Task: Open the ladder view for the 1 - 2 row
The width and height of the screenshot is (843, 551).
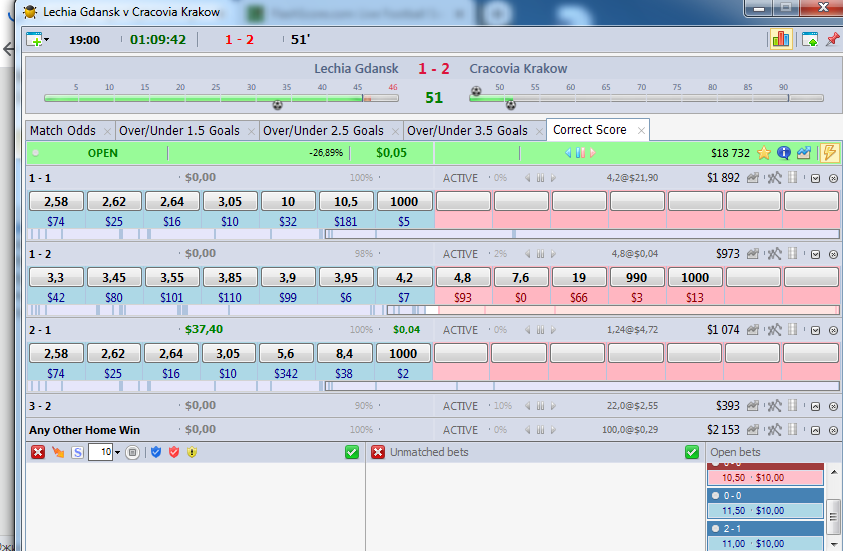Action: [x=792, y=253]
